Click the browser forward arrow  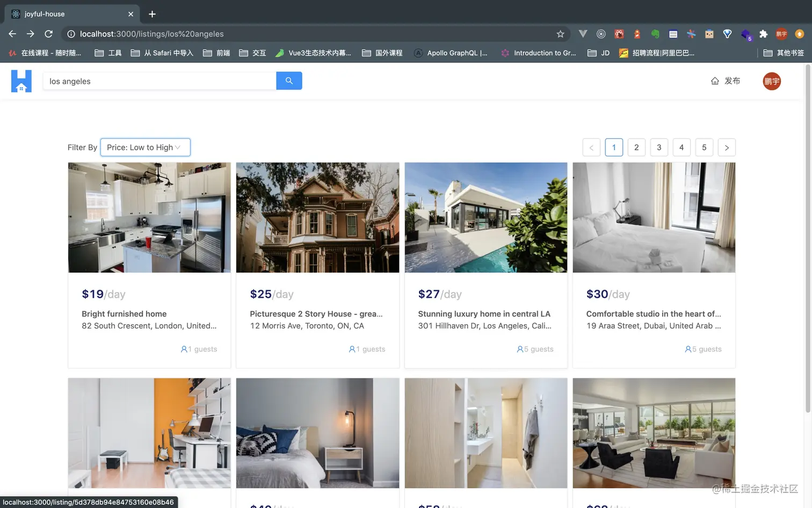(31, 34)
